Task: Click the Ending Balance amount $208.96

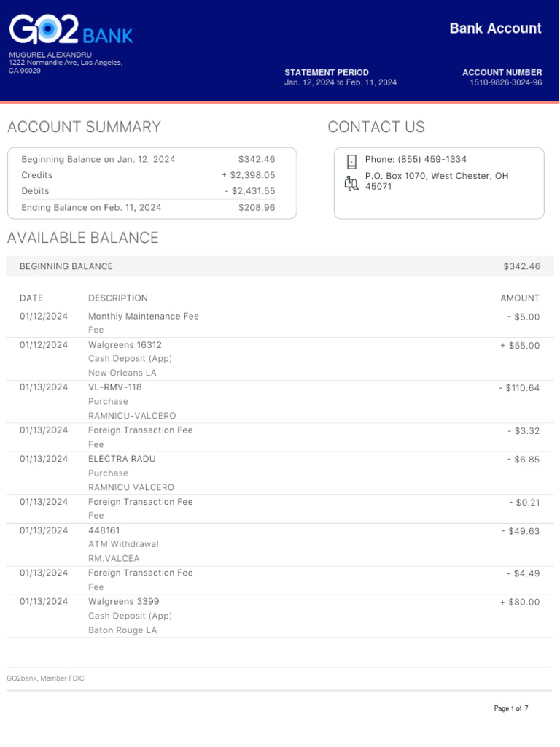Action: point(257,208)
